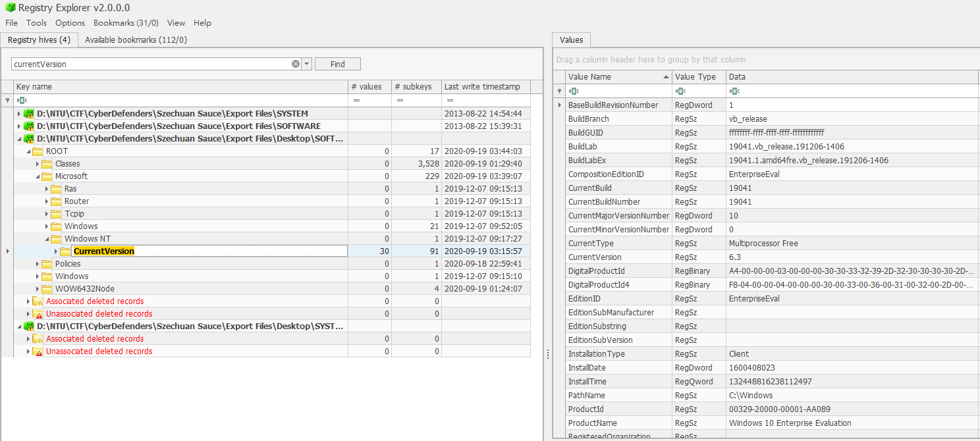Open the Bookmarks (31/0) menu
This screenshot has width=980, height=441.
[126, 23]
